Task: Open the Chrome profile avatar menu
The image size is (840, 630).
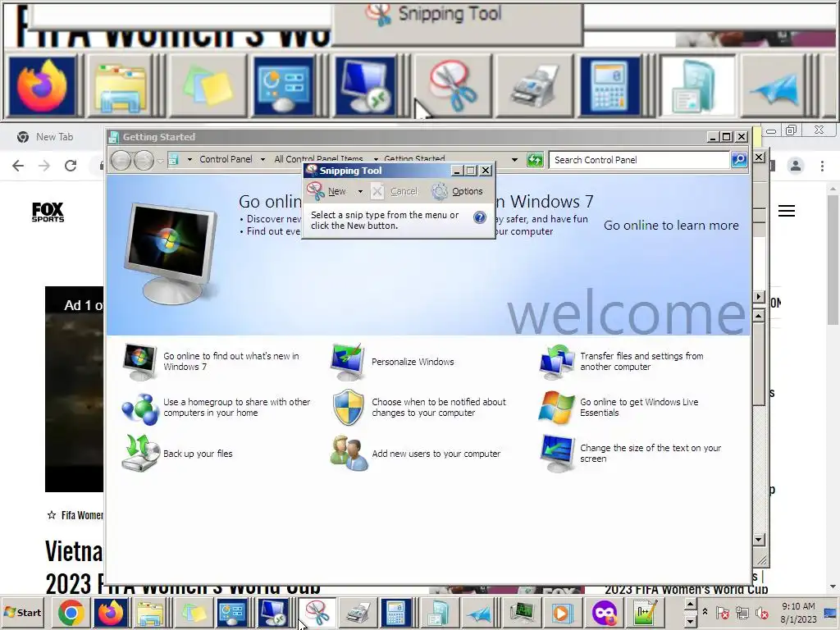Action: click(796, 166)
